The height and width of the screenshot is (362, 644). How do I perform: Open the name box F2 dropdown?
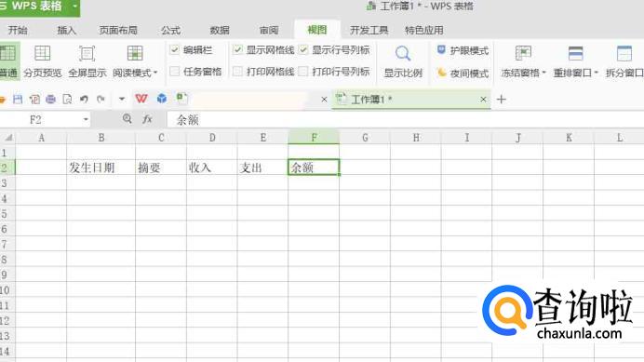pyautogui.click(x=86, y=119)
